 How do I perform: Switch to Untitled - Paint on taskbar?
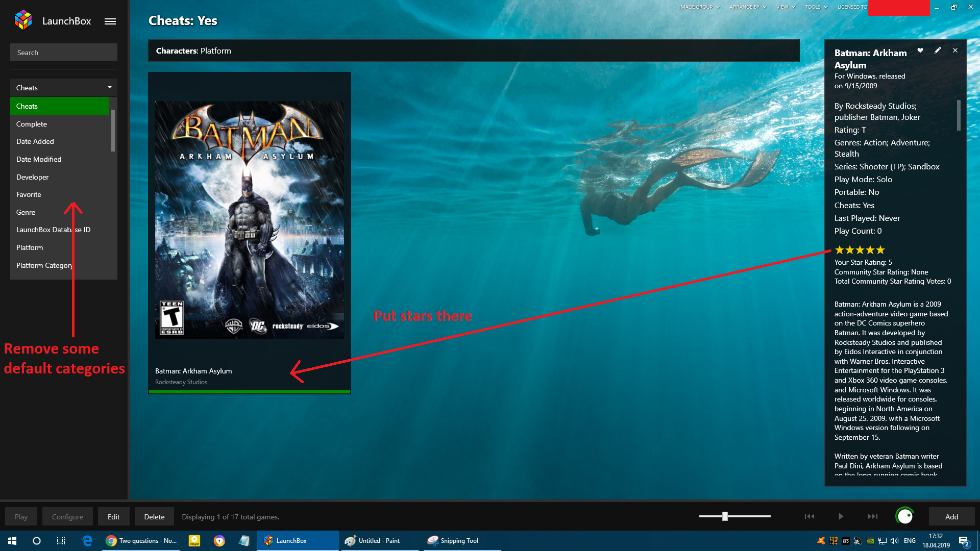click(380, 541)
